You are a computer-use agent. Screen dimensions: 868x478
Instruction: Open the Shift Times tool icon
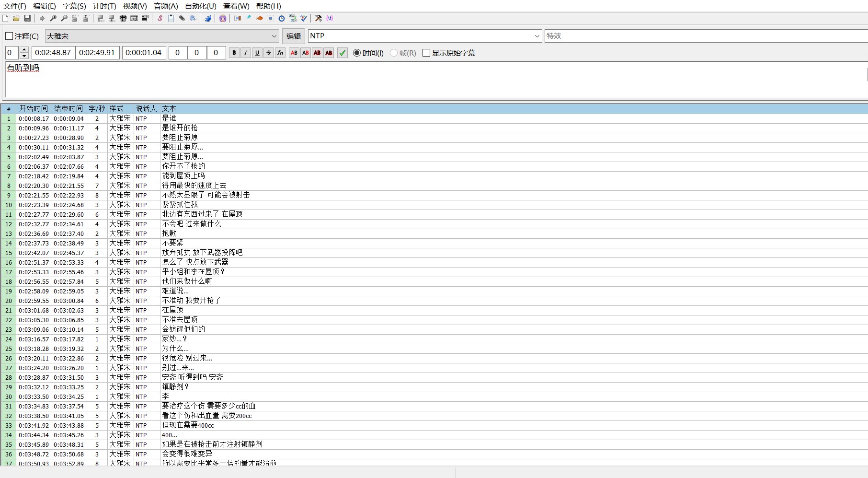pos(238,18)
